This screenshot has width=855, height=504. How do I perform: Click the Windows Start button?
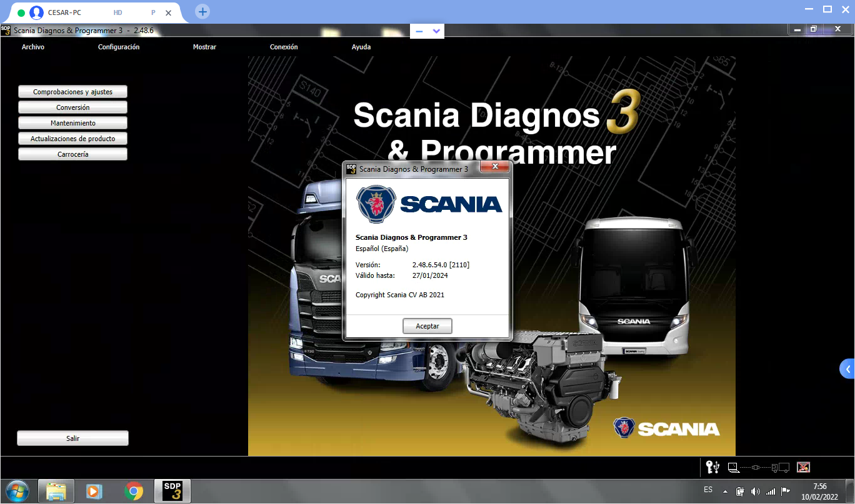[17, 491]
